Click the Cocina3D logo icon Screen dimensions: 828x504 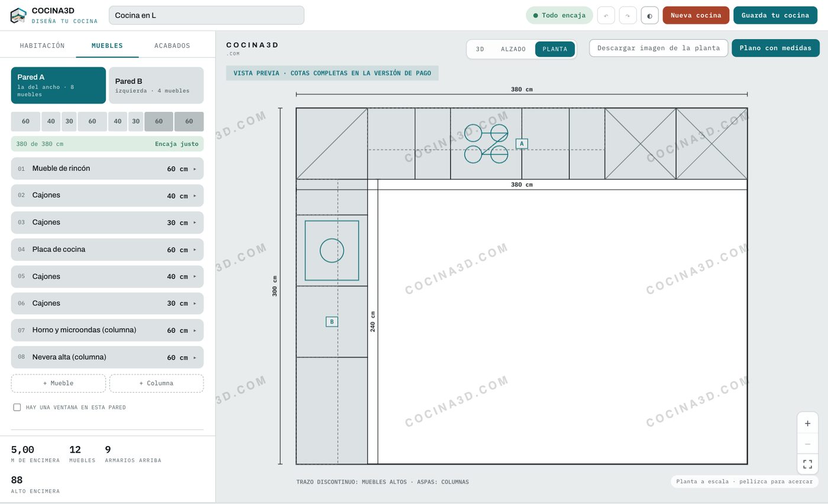click(x=18, y=15)
